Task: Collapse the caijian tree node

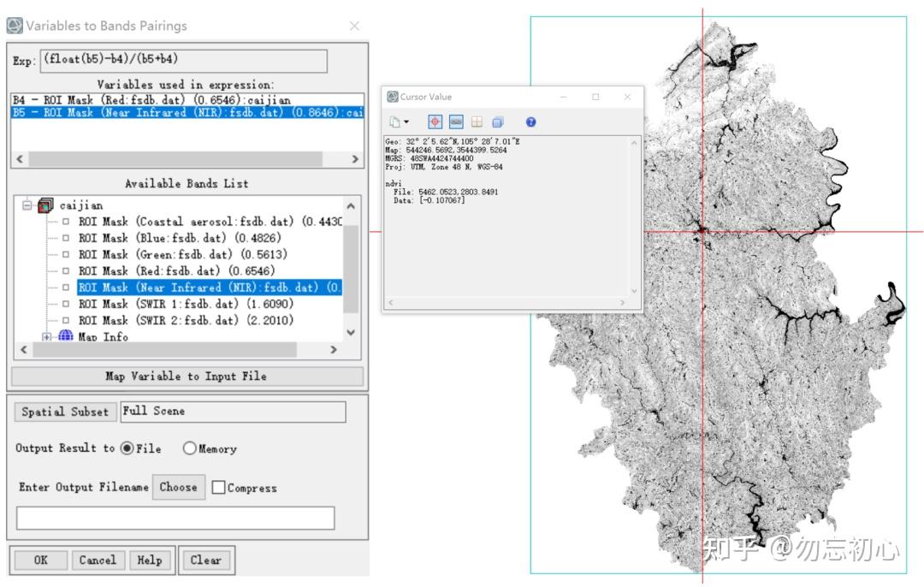Action: tap(27, 205)
